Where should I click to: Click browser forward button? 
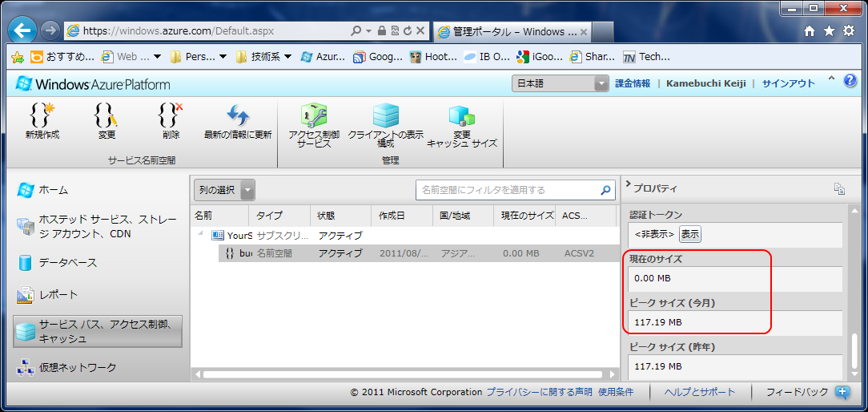(50, 31)
